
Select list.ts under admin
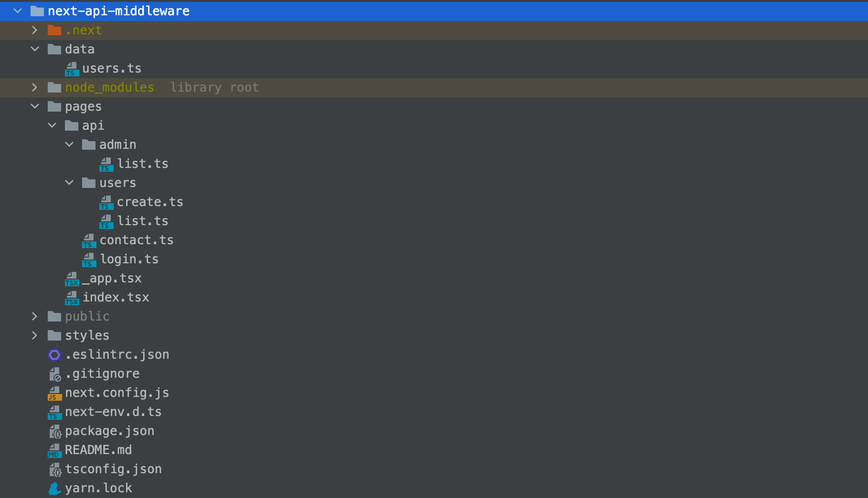[143, 163]
